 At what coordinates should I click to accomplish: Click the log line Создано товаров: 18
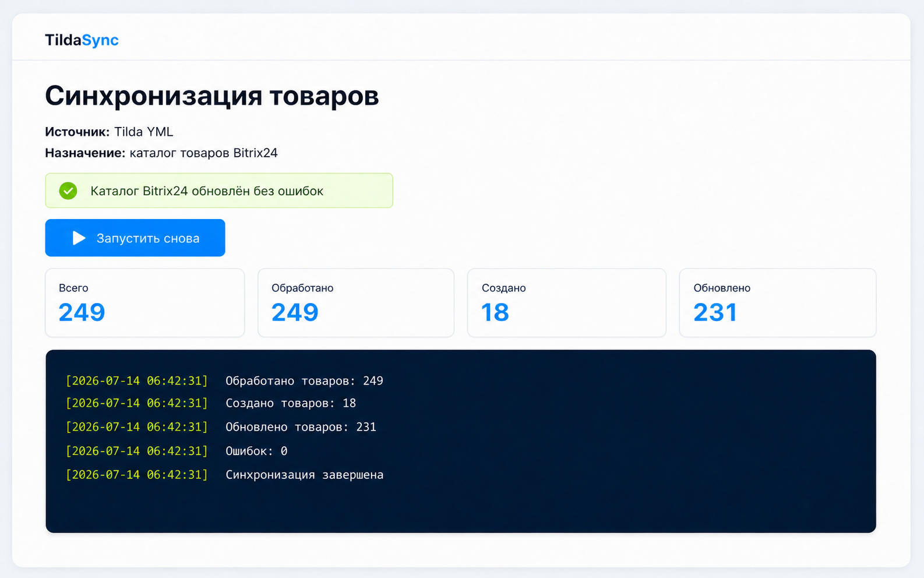click(x=211, y=403)
